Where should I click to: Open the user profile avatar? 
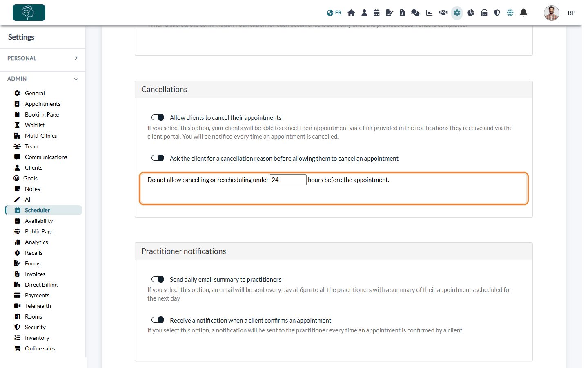click(552, 13)
